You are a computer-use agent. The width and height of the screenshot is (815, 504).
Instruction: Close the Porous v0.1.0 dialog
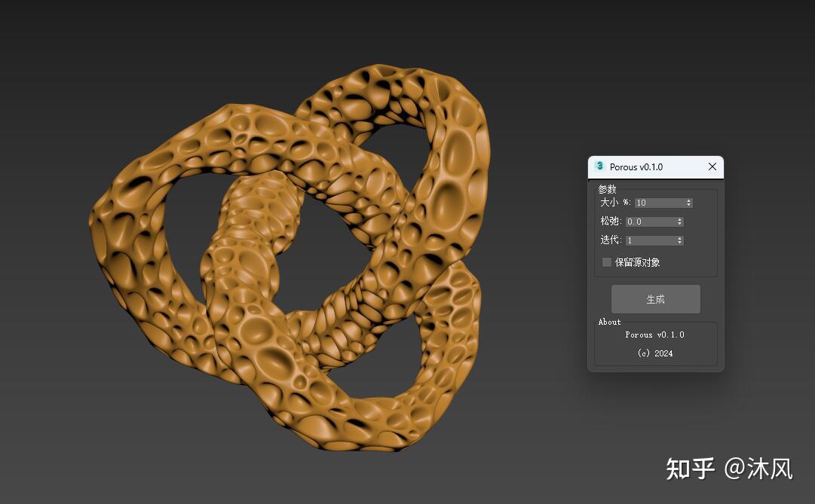click(x=712, y=166)
